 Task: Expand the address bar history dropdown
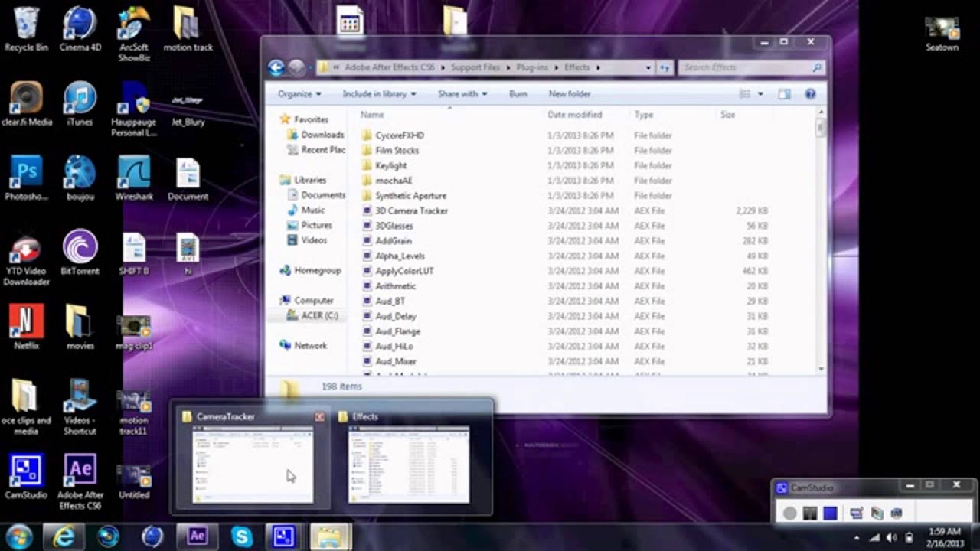point(648,67)
